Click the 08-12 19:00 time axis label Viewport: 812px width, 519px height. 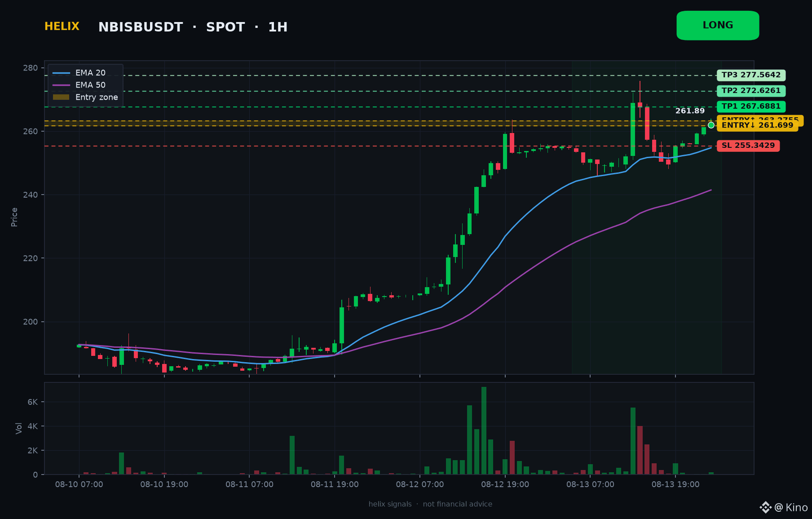505,484
